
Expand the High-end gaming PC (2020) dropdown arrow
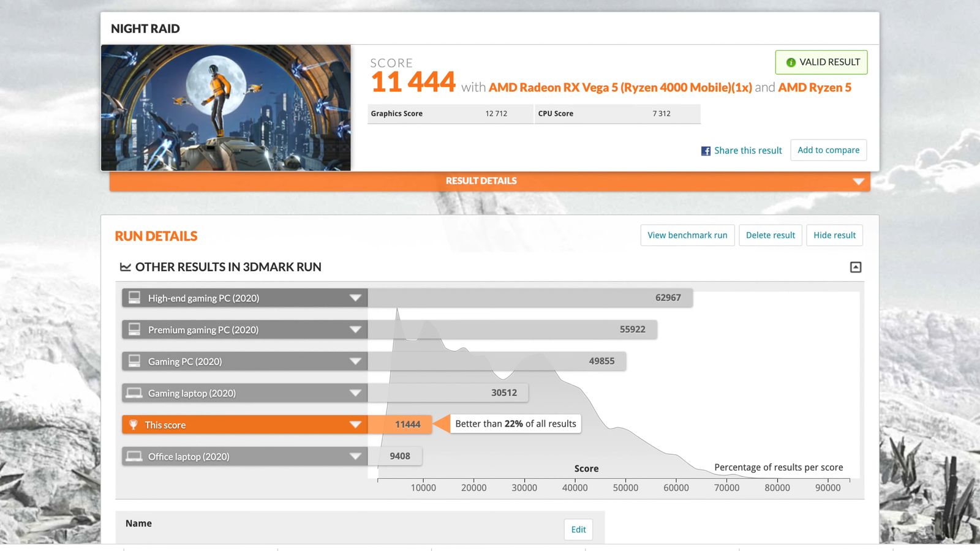[355, 298]
